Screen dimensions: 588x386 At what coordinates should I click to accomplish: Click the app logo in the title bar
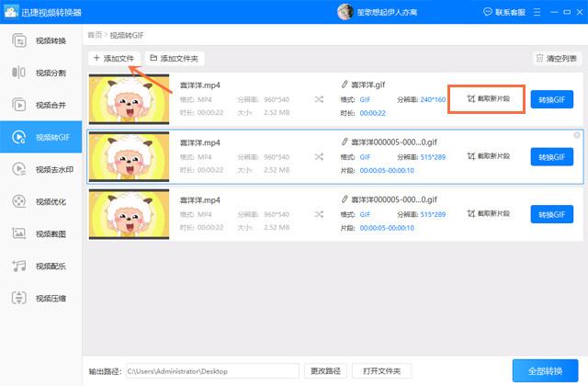[10, 12]
